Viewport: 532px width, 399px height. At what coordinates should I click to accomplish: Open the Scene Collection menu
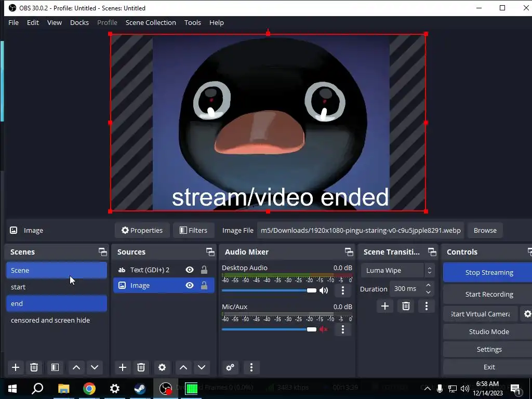(x=151, y=22)
